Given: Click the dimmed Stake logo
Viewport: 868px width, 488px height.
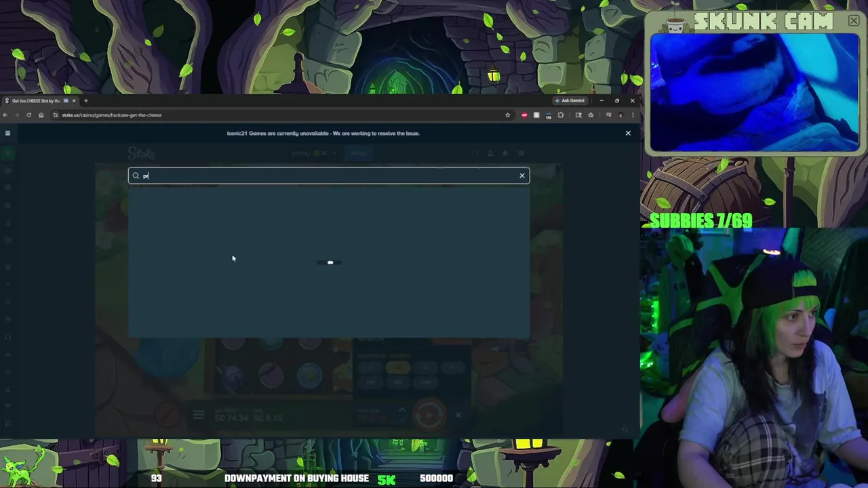Looking at the screenshot, I should pyautogui.click(x=141, y=153).
